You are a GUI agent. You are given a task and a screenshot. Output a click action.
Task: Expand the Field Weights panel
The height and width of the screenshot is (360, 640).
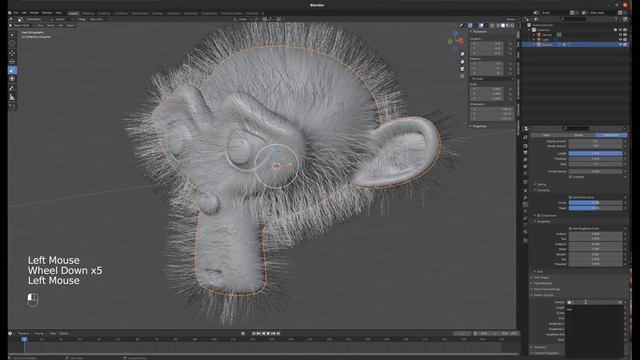point(541,283)
